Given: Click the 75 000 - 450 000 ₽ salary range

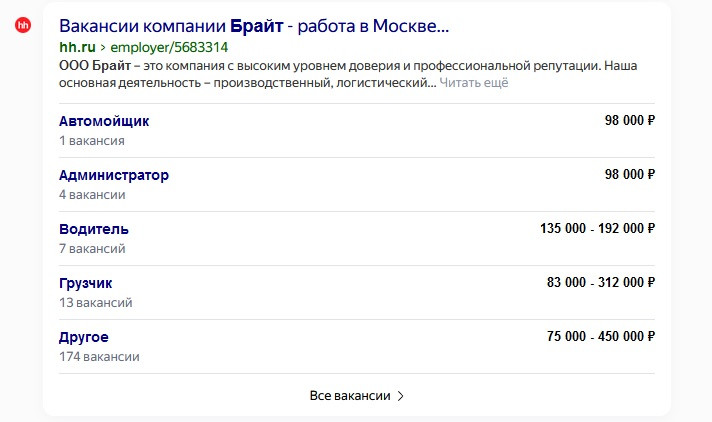Looking at the screenshot, I should [x=601, y=337].
